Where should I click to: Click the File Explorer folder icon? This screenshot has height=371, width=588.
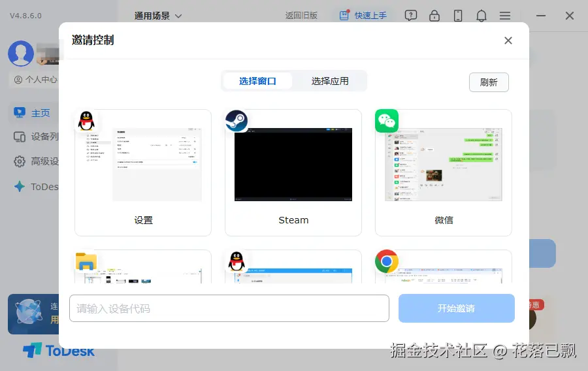[x=86, y=261]
